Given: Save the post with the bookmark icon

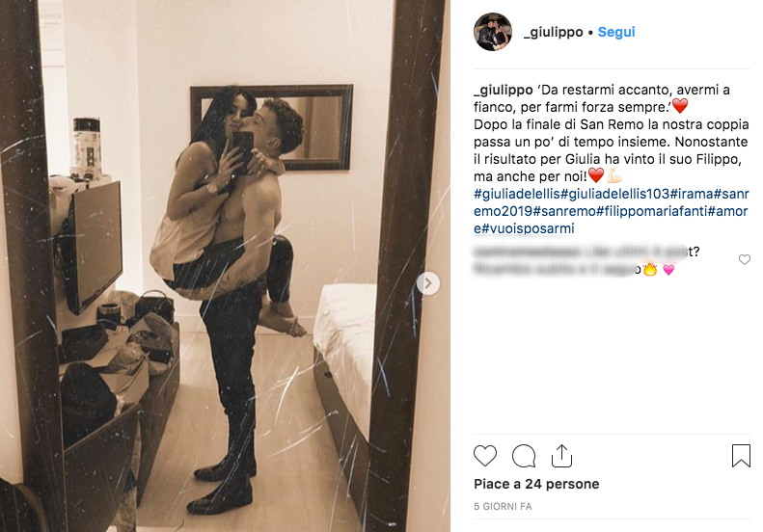Looking at the screenshot, I should pos(741,456).
